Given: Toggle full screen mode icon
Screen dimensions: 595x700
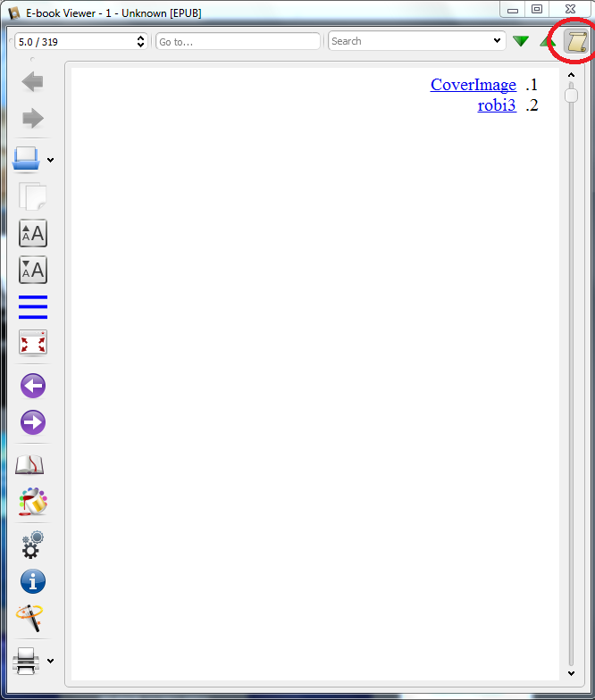Looking at the screenshot, I should tap(32, 343).
